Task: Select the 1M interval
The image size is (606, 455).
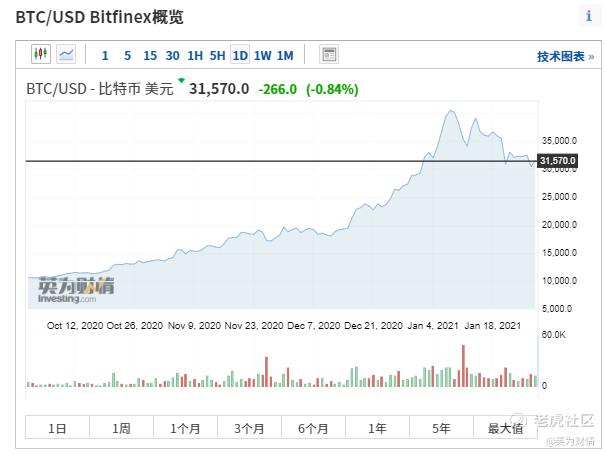Action: pyautogui.click(x=285, y=56)
